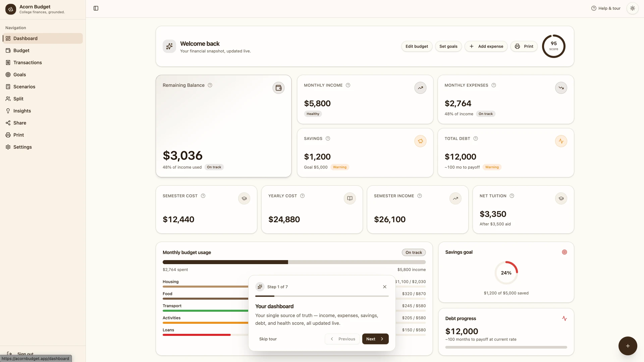Click the book icon on Yearly Cost card
The height and width of the screenshot is (362, 644).
pyautogui.click(x=350, y=198)
